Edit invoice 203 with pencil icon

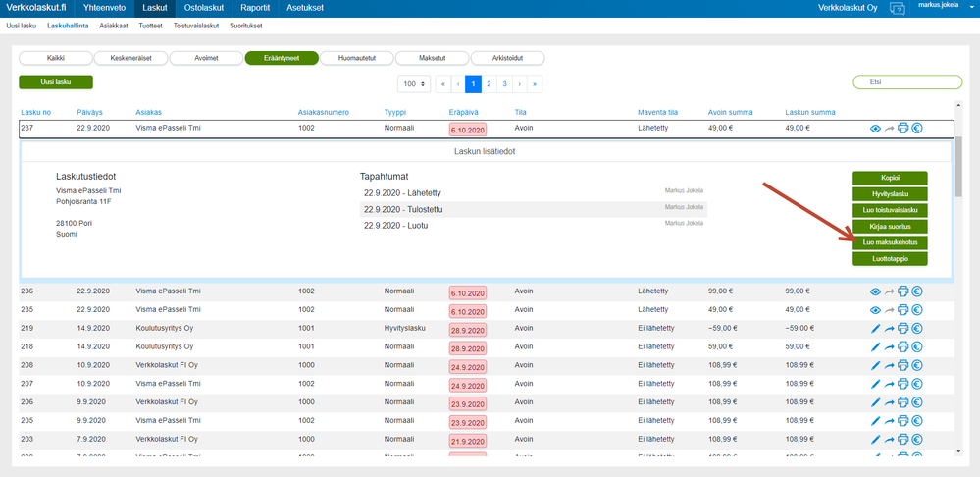point(875,440)
